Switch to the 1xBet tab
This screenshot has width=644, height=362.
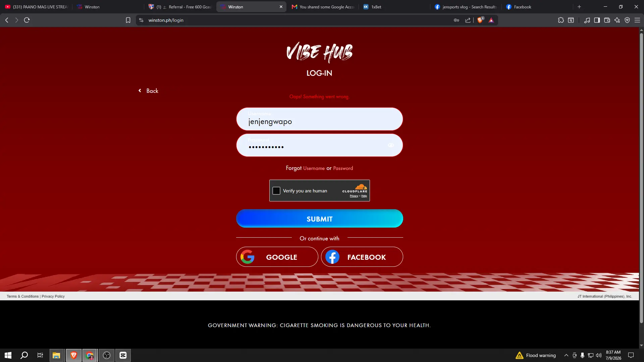(395, 7)
